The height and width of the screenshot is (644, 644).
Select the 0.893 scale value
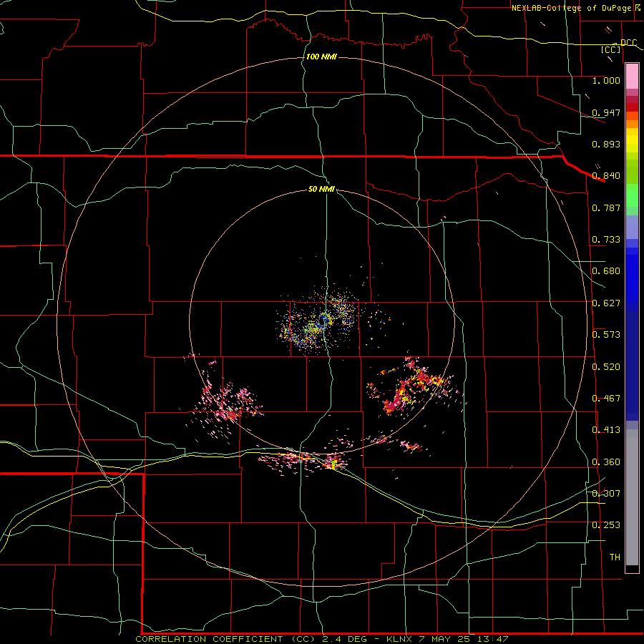point(606,144)
